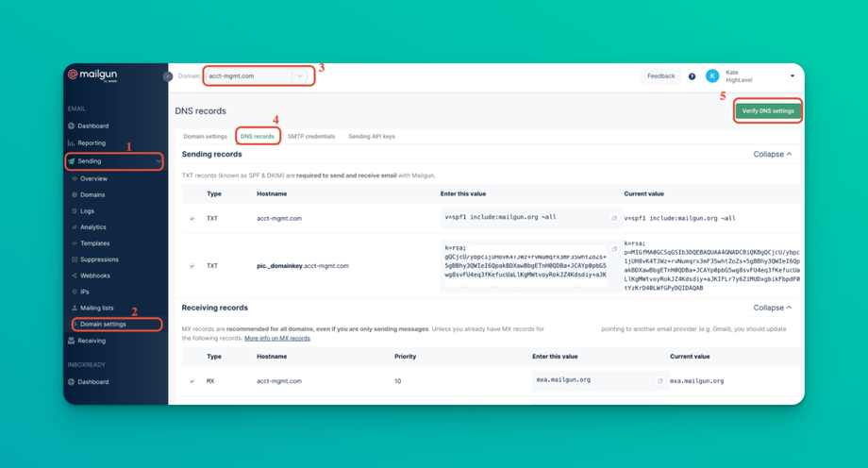868x468 pixels.
Task: Click pic._domainkey.acct-mgmt.com hostname
Action: 303,266
